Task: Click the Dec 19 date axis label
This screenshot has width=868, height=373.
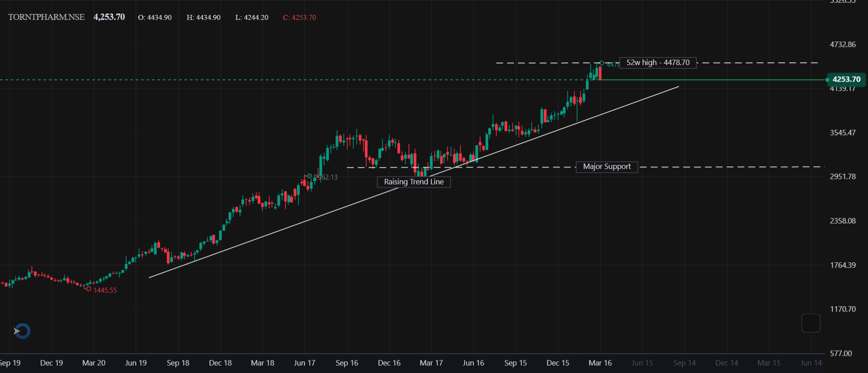Action: click(x=52, y=363)
